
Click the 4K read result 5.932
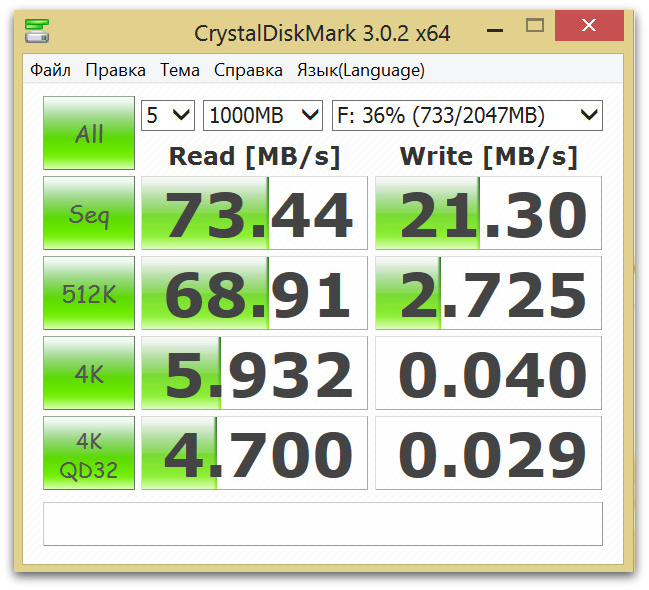pyautogui.click(x=255, y=373)
